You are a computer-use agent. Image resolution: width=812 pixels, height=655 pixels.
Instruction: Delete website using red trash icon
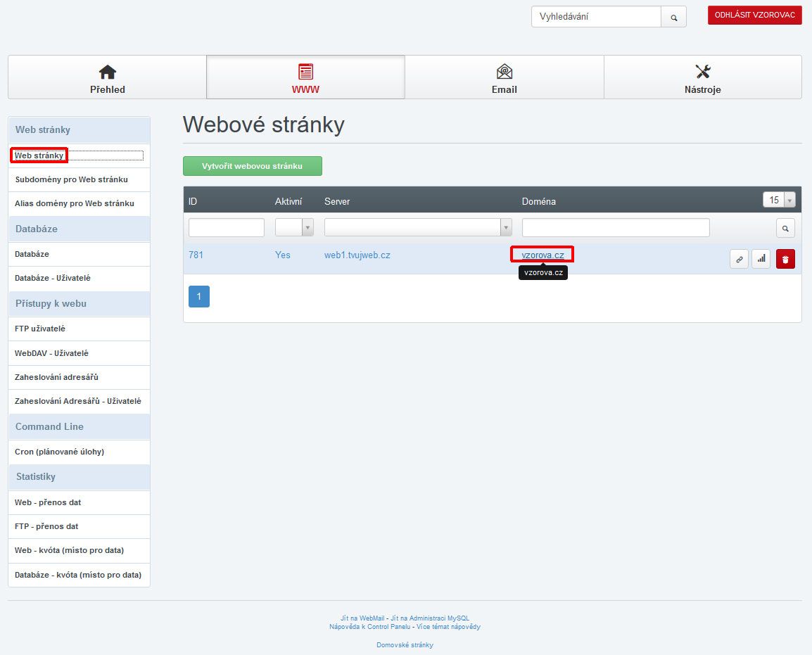pyautogui.click(x=785, y=259)
